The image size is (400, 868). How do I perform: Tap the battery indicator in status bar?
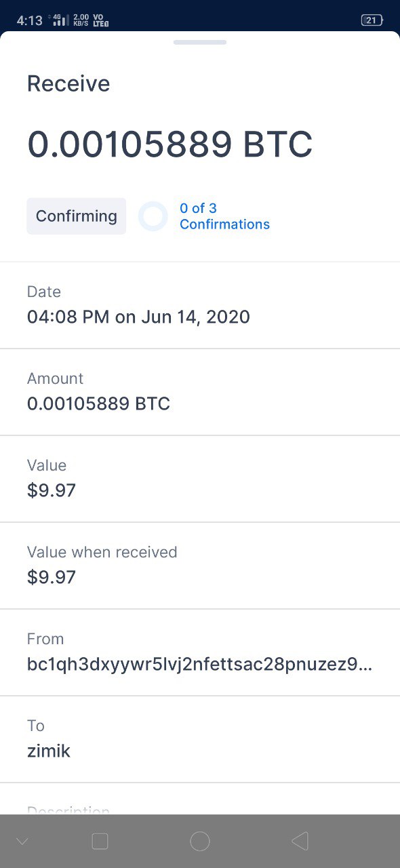(372, 20)
